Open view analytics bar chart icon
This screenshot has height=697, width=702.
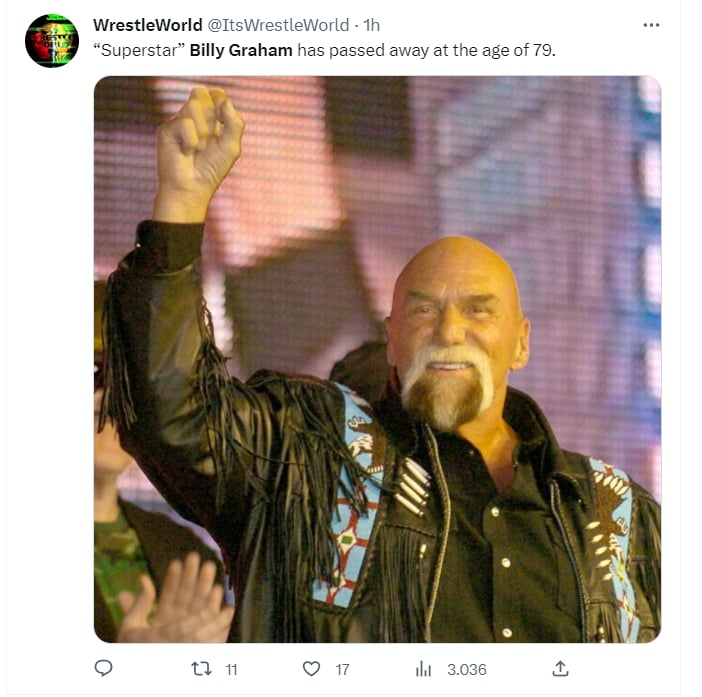(x=423, y=669)
